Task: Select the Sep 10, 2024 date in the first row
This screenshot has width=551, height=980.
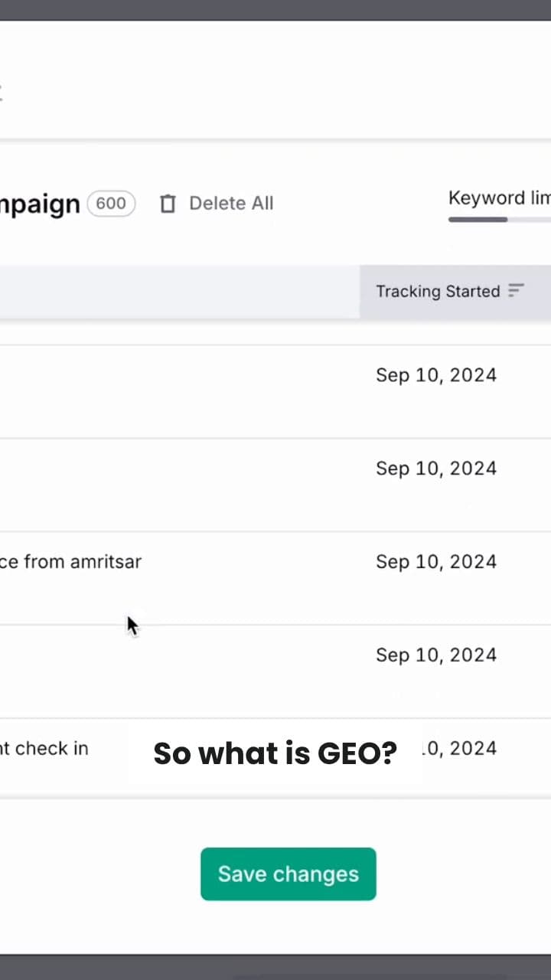Action: pos(436,374)
